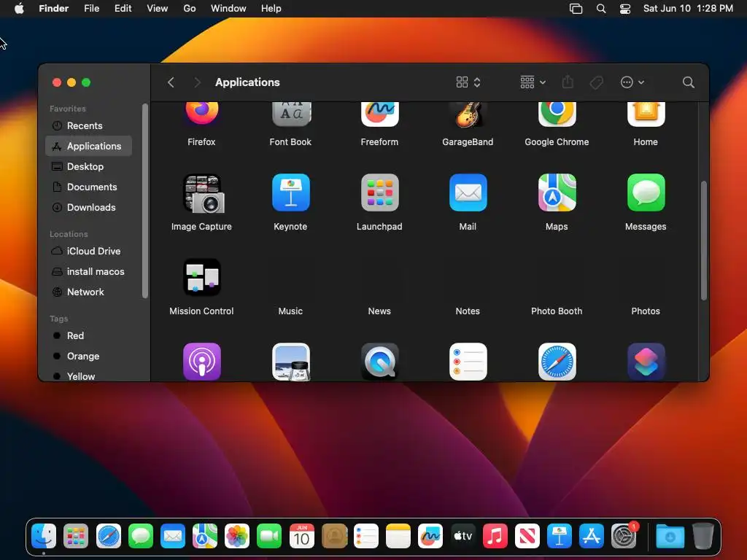Click the date and time
Screen dimensions: 747x560
coord(688,9)
